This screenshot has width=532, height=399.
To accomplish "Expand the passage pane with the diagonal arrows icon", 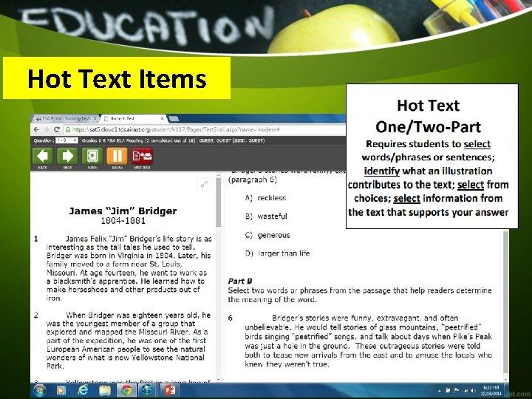I will coord(204,184).
